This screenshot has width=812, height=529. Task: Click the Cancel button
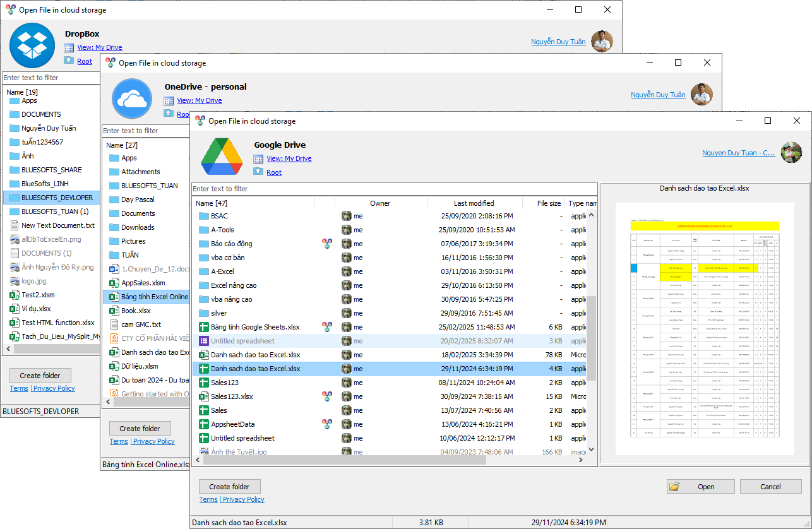(x=771, y=487)
